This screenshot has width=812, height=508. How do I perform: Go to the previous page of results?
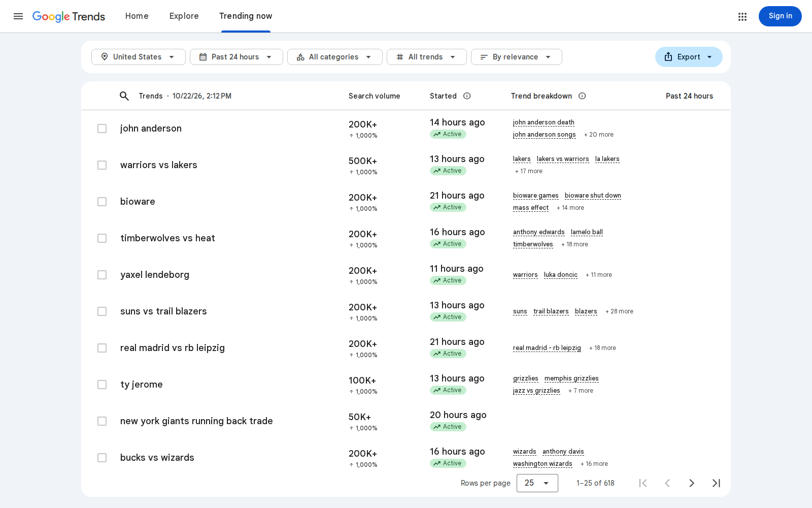[667, 483]
